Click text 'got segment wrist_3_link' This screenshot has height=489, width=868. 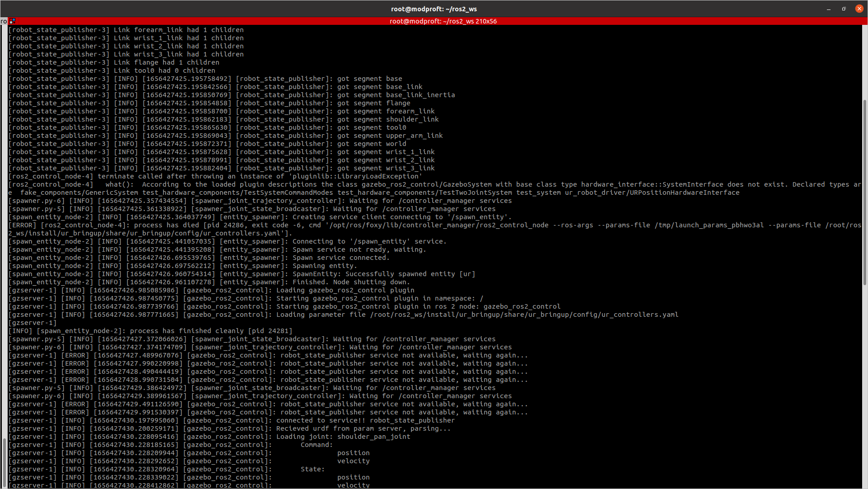[x=386, y=168]
